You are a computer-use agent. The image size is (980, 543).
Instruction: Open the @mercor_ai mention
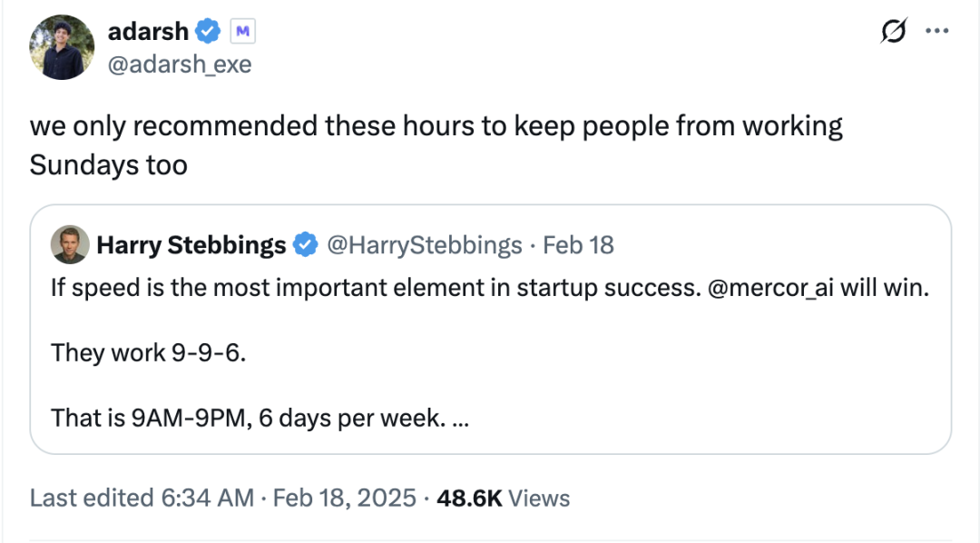770,288
